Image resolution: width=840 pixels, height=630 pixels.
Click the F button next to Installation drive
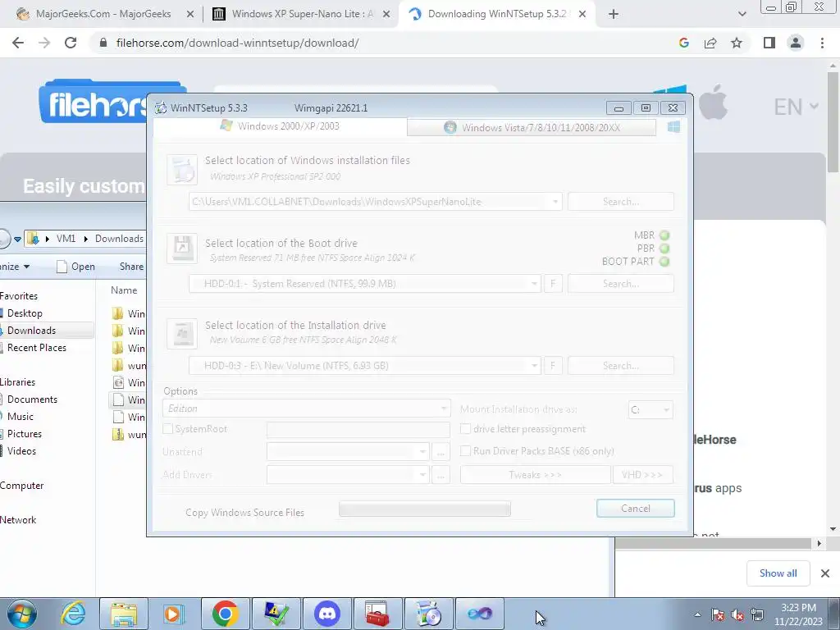[553, 365]
